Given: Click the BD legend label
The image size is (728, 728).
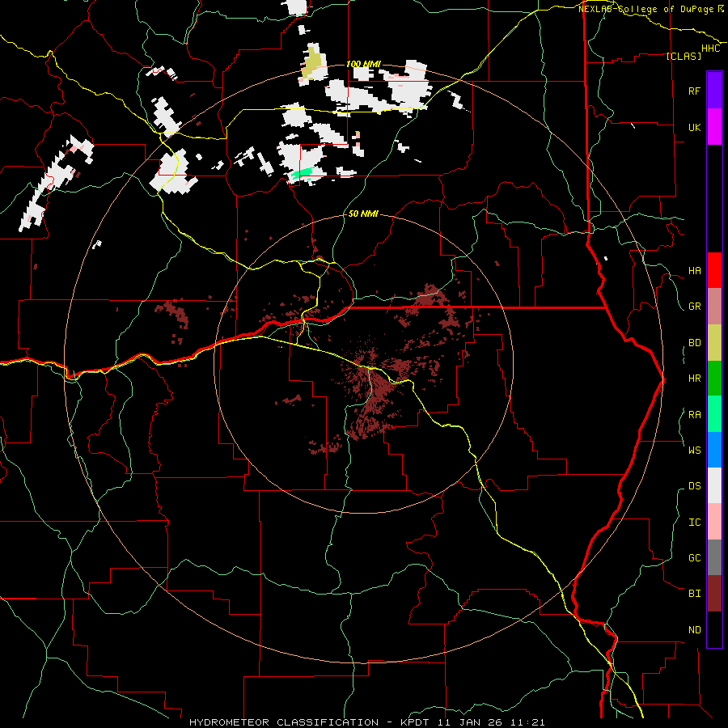Looking at the screenshot, I should [x=694, y=343].
